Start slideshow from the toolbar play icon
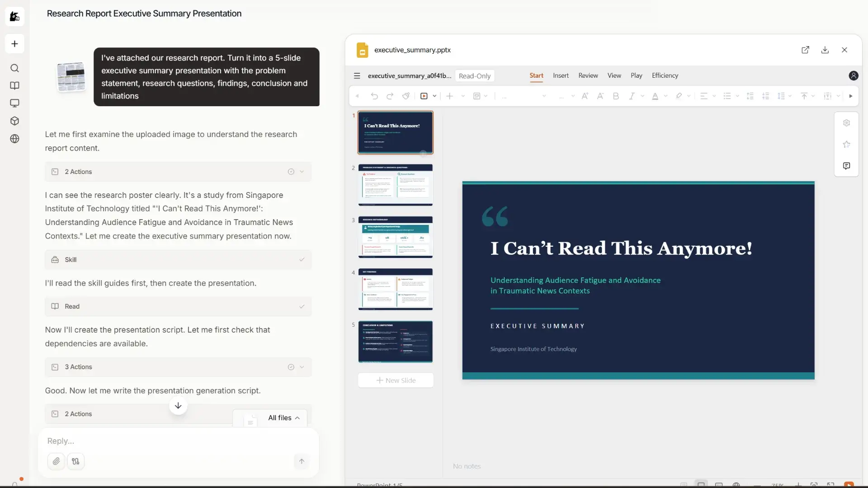 pos(424,96)
